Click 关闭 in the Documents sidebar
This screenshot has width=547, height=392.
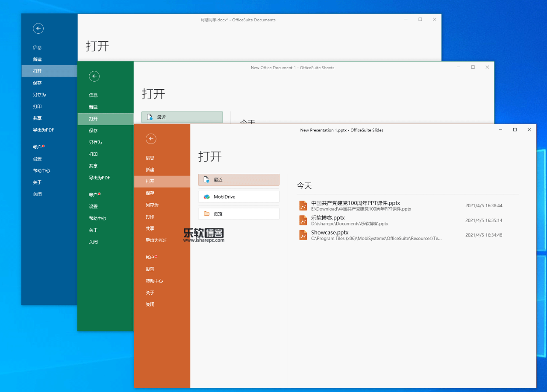pyautogui.click(x=38, y=194)
